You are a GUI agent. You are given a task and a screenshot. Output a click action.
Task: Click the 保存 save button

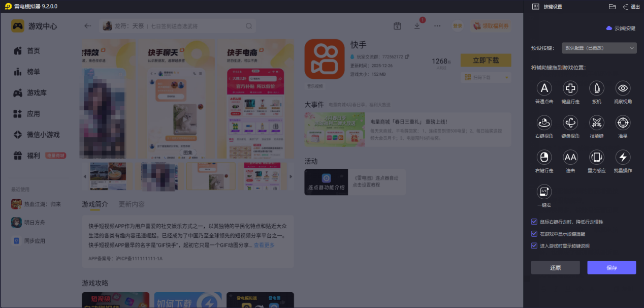611,268
